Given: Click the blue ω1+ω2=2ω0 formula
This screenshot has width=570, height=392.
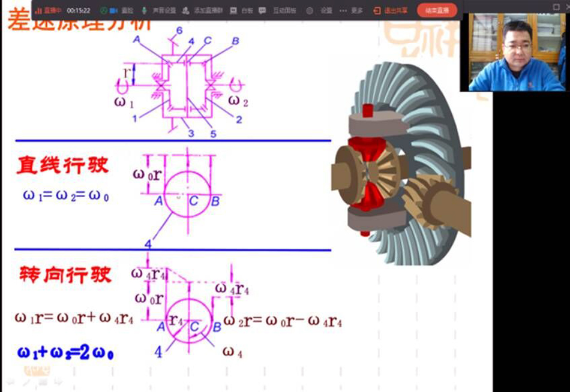Looking at the screenshot, I should point(65,352).
